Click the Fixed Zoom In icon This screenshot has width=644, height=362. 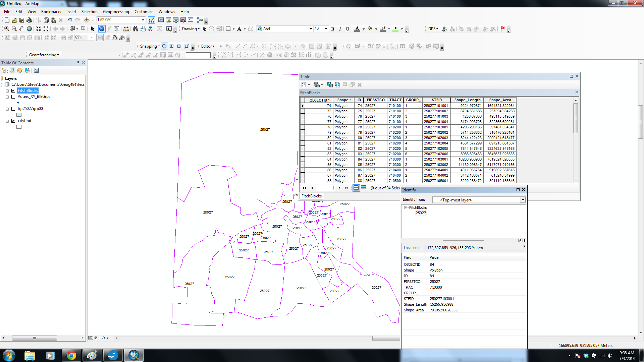(39, 29)
